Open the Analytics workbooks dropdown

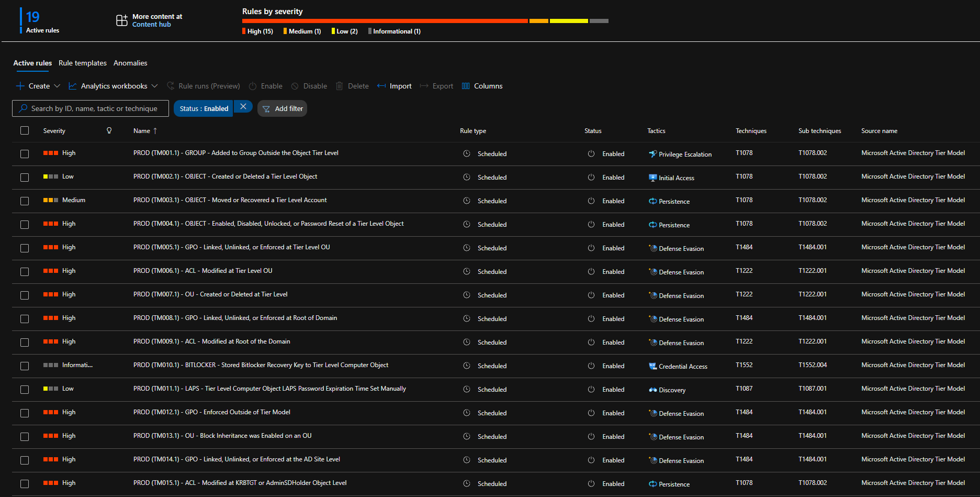coord(113,86)
